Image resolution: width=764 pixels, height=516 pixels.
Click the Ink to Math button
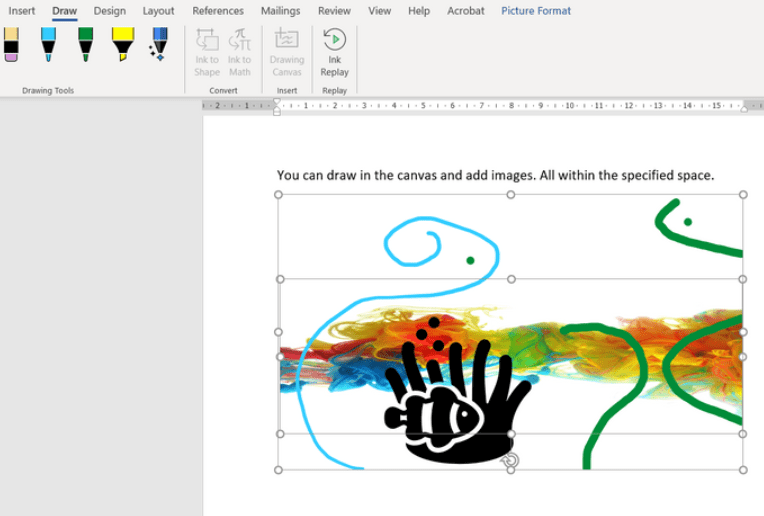240,52
